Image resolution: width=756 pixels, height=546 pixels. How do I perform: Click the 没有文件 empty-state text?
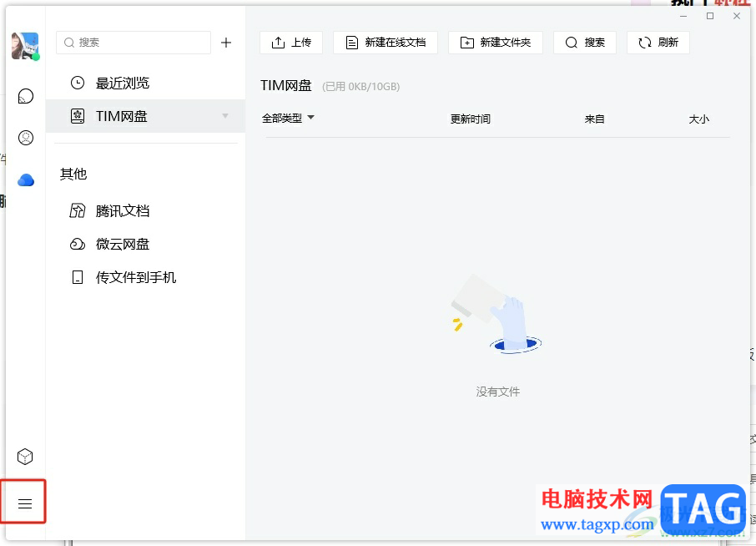498,392
